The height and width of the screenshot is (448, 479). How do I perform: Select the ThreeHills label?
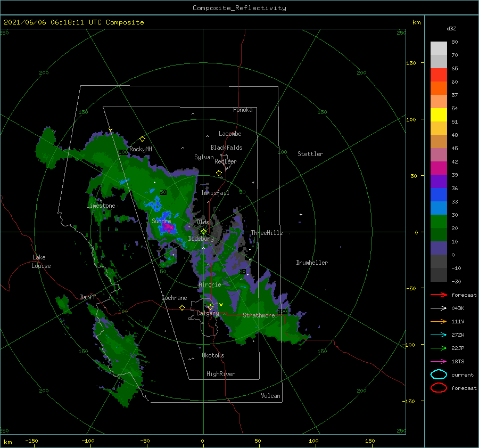click(267, 233)
